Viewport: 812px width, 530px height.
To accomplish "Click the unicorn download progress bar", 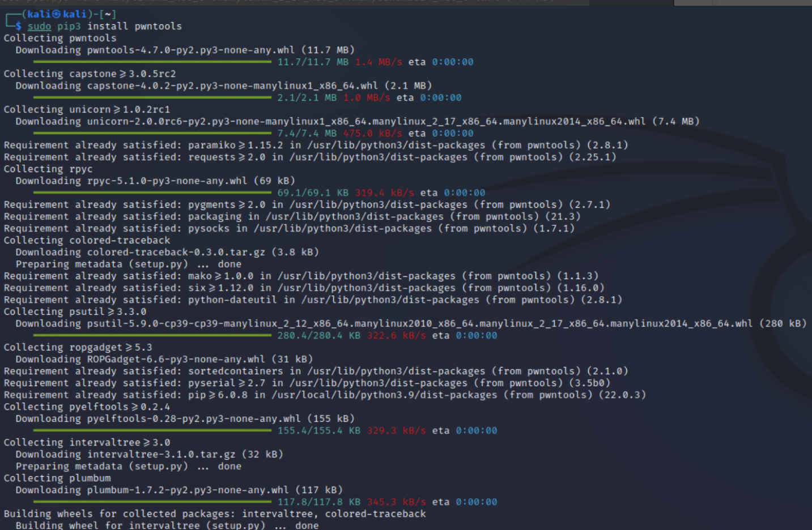I will [152, 133].
